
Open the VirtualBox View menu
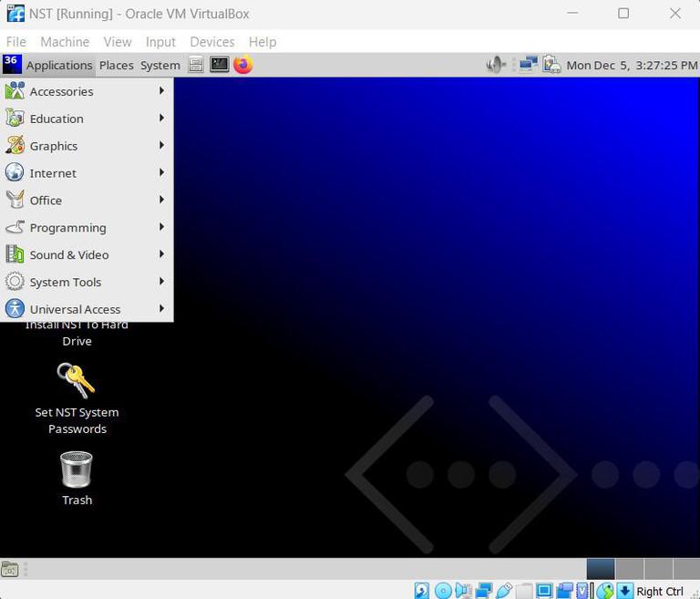tap(118, 42)
